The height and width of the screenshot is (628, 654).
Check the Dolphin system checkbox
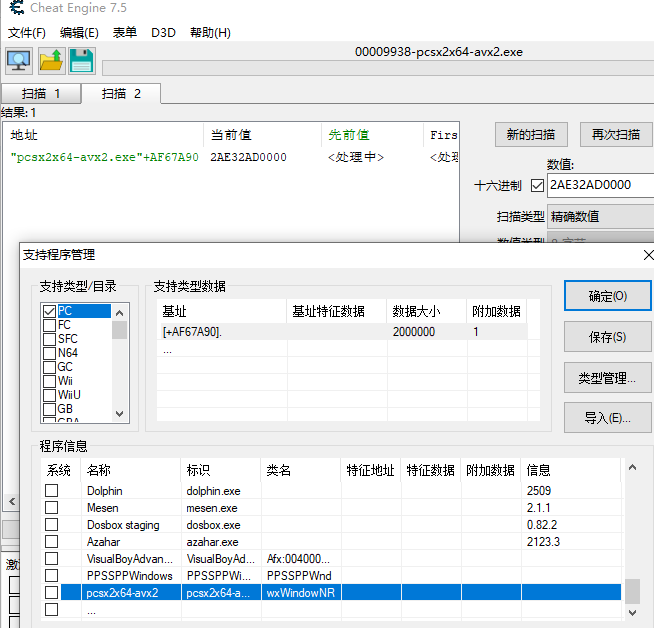[x=51, y=491]
